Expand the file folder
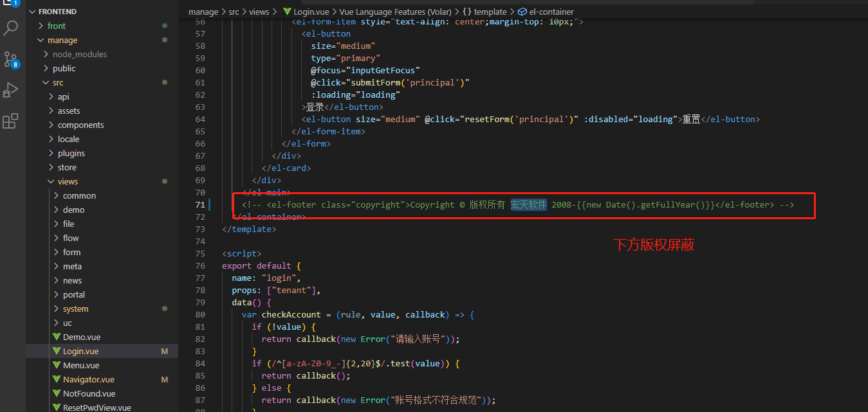The height and width of the screenshot is (412, 868). pos(68,224)
